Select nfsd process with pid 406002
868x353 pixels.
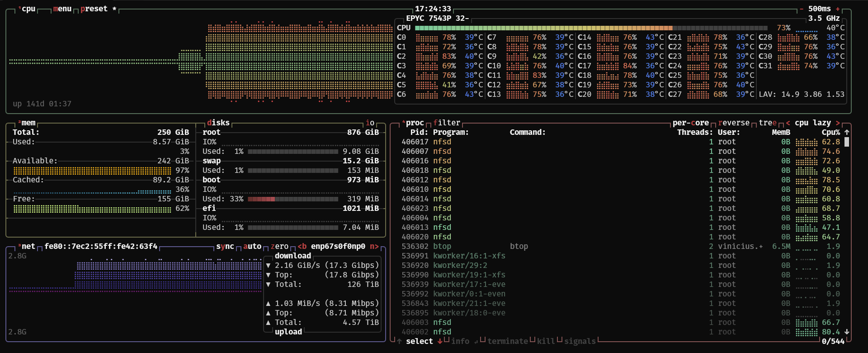(620, 332)
